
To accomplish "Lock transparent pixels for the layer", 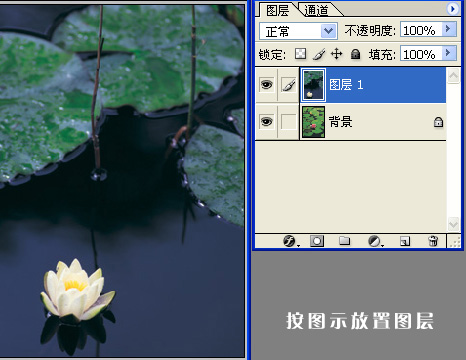I will (300, 54).
